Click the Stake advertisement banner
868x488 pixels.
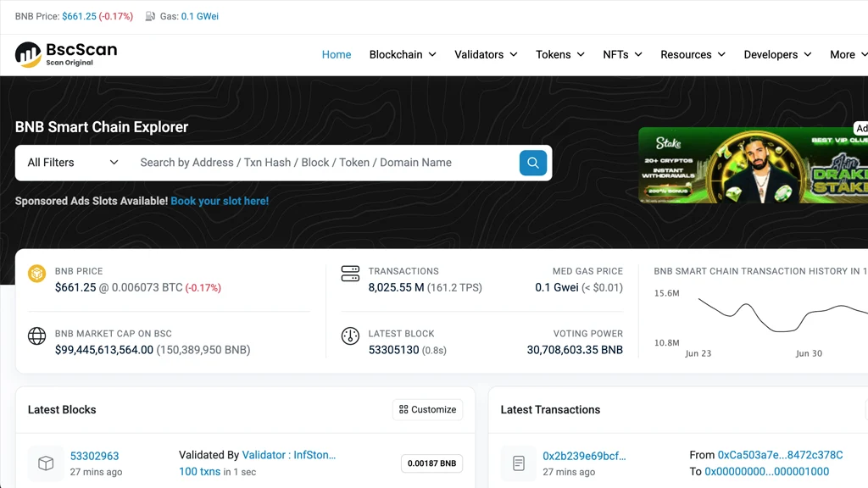pyautogui.click(x=753, y=165)
